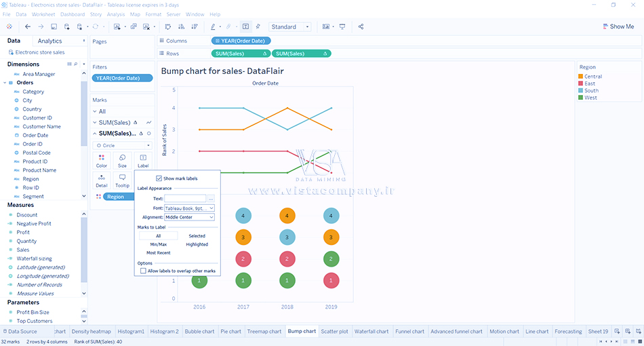
Task: Select Min/Max in Marks to Label
Action: [159, 244]
